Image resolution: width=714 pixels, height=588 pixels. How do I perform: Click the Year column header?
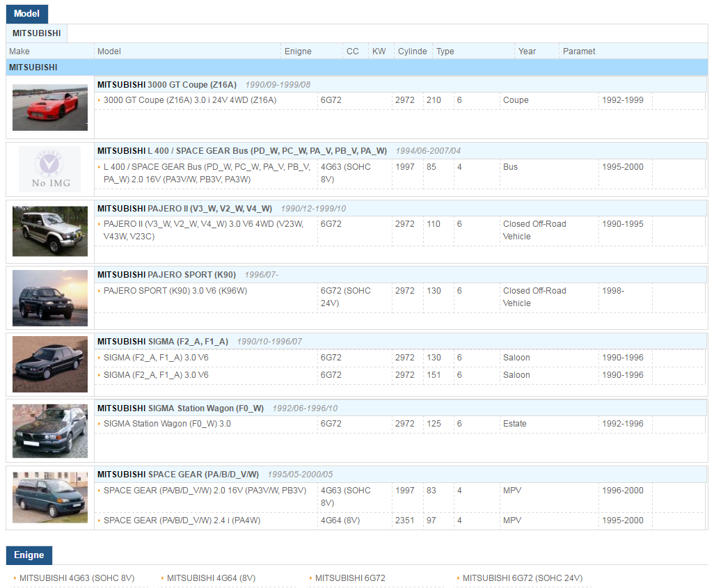point(527,51)
